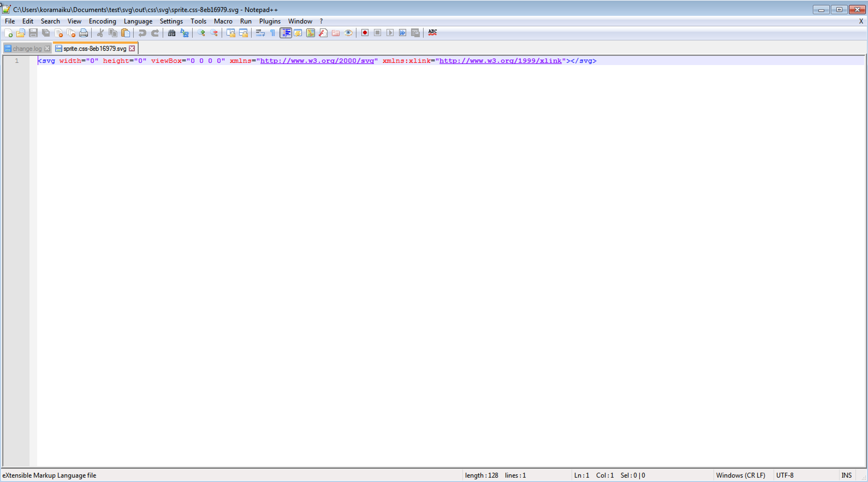868x482 pixels.
Task: Switch insert mode via INS status indicator
Action: (x=847, y=475)
